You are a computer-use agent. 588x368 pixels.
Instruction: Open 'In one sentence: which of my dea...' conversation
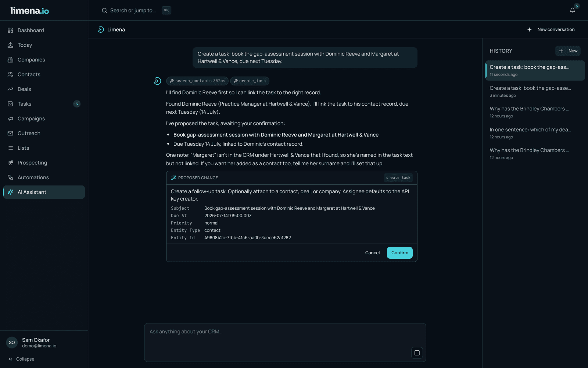coord(535,133)
